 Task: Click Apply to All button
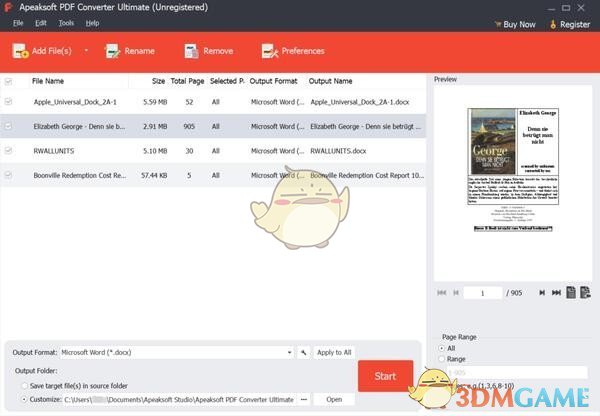[334, 352]
